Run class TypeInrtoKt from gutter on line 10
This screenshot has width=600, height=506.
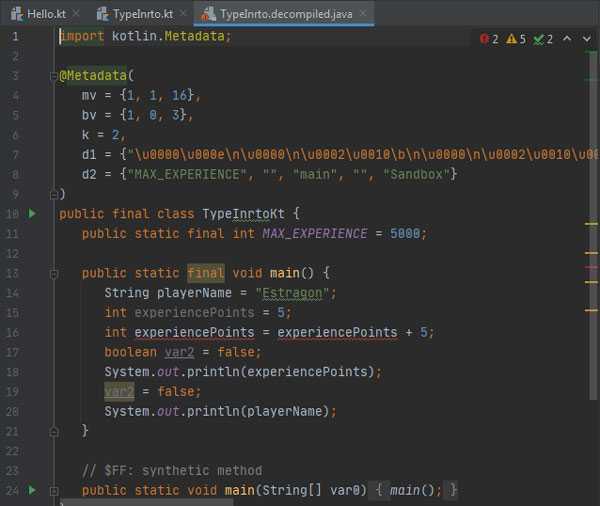click(33, 213)
